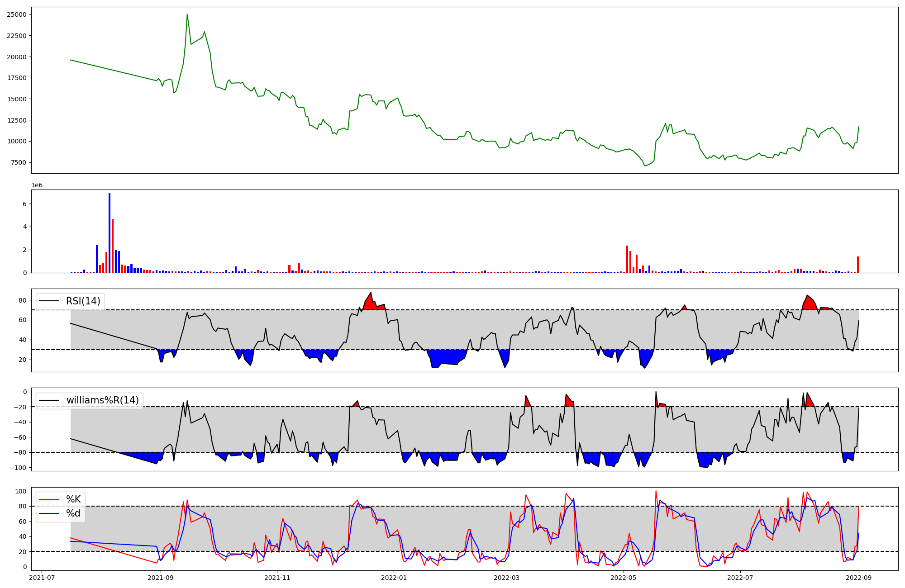Image resolution: width=905 pixels, height=588 pixels.
Task: Click the tallest blue volume bar
Action: [110, 233]
